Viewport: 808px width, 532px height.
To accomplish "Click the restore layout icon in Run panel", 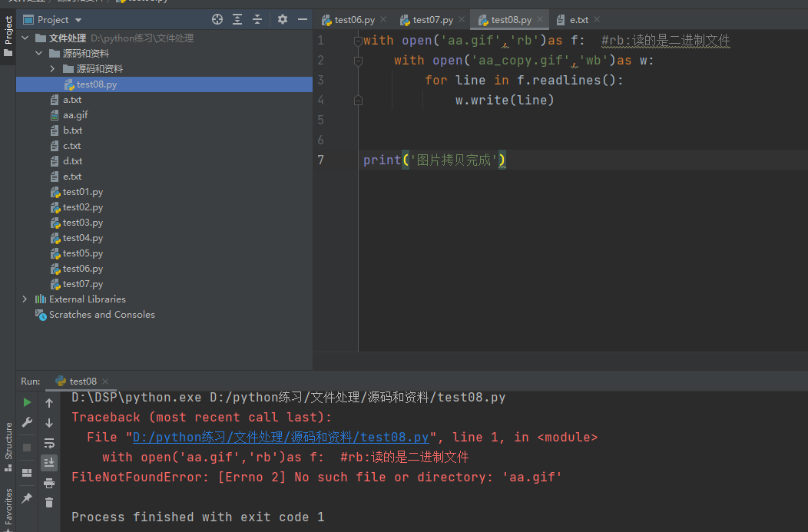I will pos(28,473).
